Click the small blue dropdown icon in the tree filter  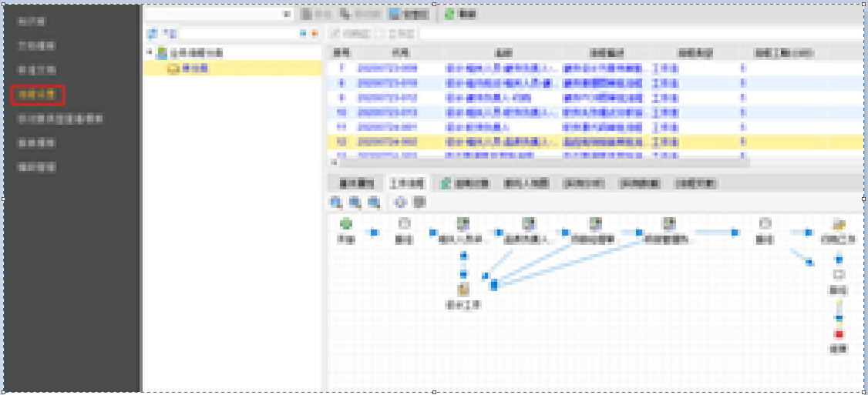tap(303, 34)
